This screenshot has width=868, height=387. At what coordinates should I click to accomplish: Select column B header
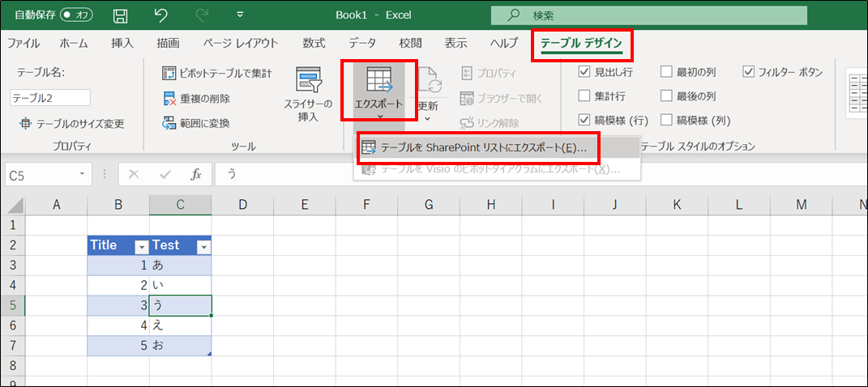[x=118, y=205]
